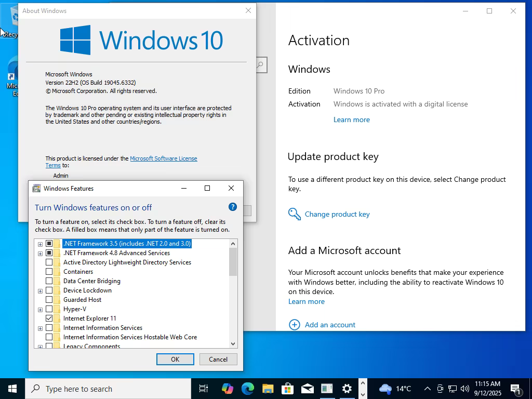Switch to Settings gear taskbar icon
The image size is (532, 399).
pos(347,389)
